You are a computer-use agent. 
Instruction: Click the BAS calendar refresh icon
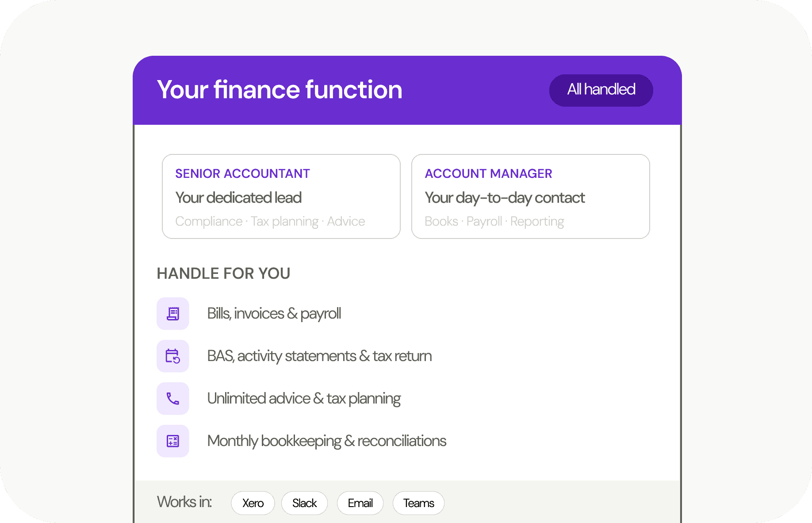point(173,356)
